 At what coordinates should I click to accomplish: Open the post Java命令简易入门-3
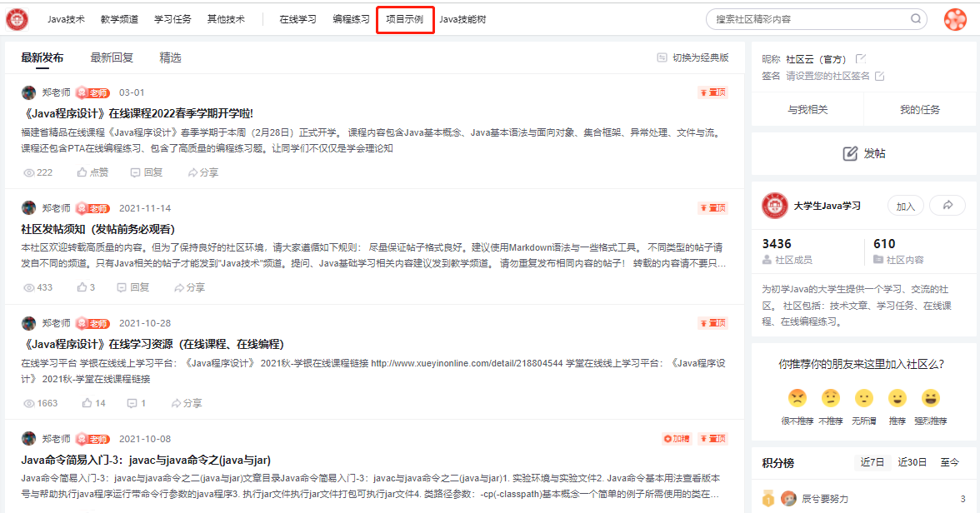pos(146,460)
